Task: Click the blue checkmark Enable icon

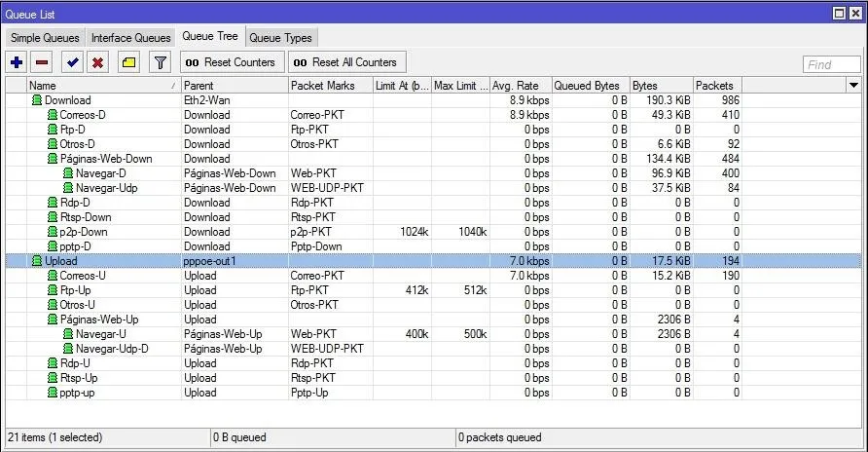Action: coord(72,62)
